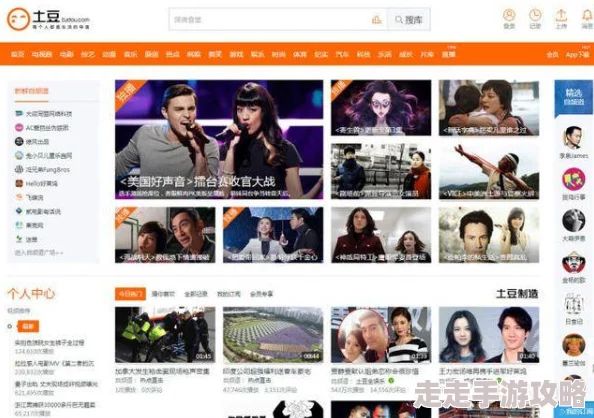The image size is (594, 418).
Task: Open 科技 in the orange nav bar
Action: click(363, 55)
